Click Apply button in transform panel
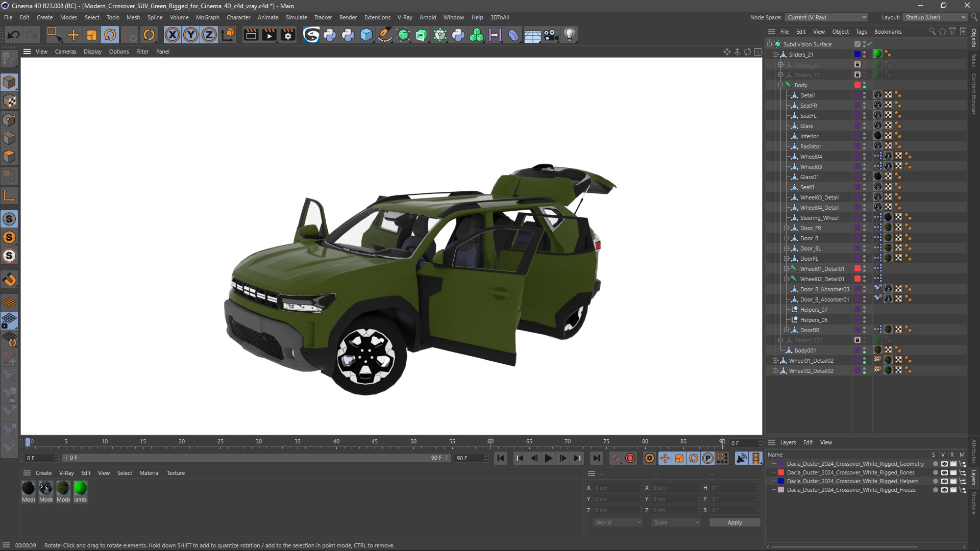The image size is (980, 551). pos(734,523)
